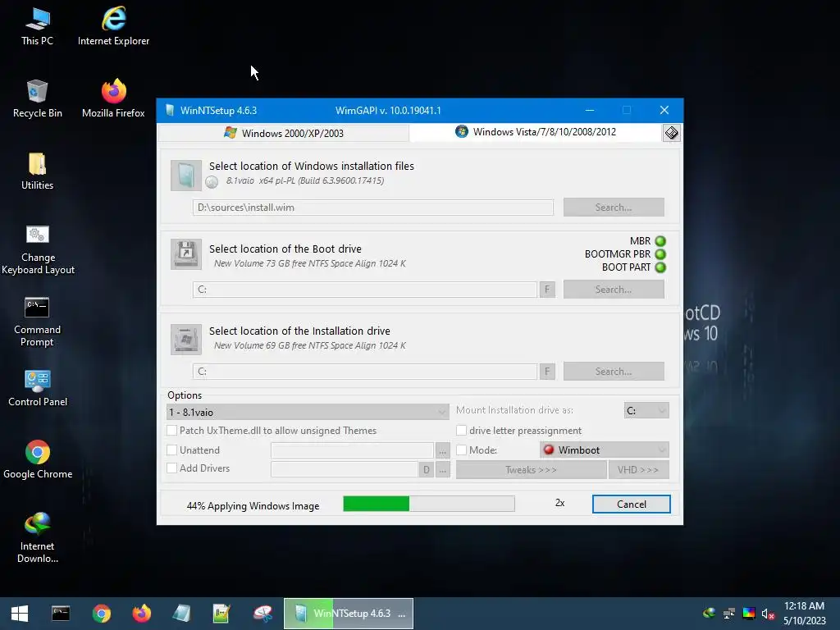Click Search for installation files location
This screenshot has height=630, width=840.
[x=614, y=208]
